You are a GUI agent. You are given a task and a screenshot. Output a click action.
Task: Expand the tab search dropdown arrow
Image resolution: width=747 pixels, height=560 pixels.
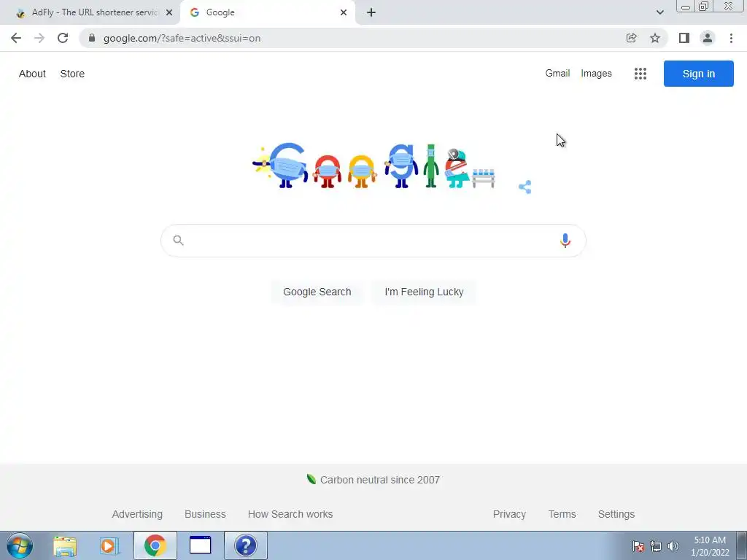coord(659,12)
